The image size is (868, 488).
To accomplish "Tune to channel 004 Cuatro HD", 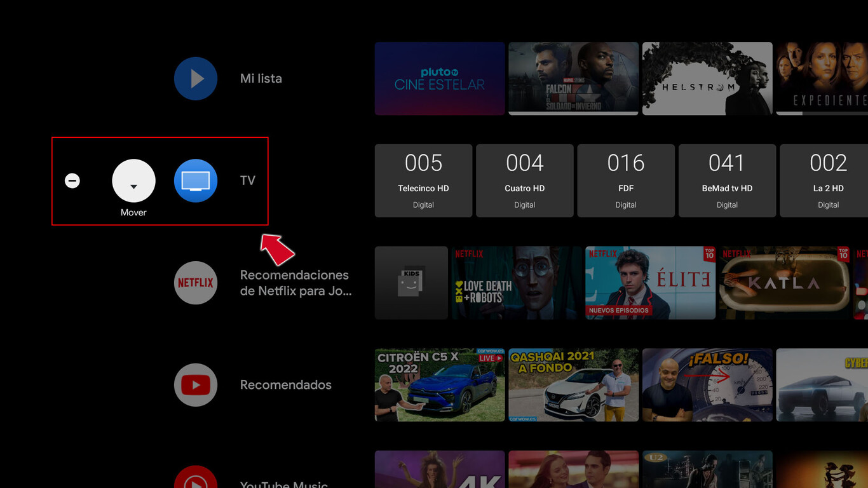I will tap(525, 181).
